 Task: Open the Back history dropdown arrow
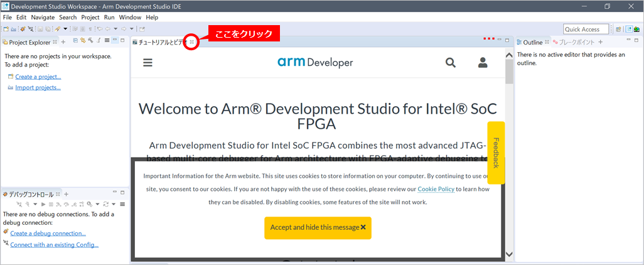(115, 29)
